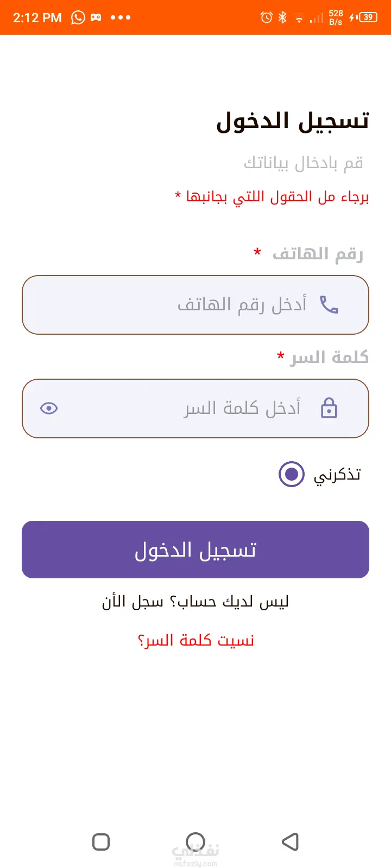This screenshot has height=868, width=391.
Task: Tap Android back triangle navigation icon
Action: click(291, 842)
